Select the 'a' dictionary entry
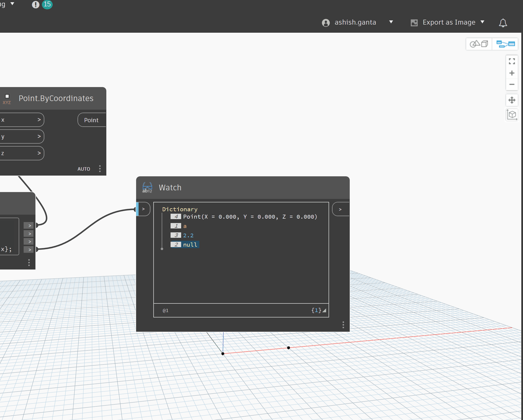 click(x=185, y=226)
